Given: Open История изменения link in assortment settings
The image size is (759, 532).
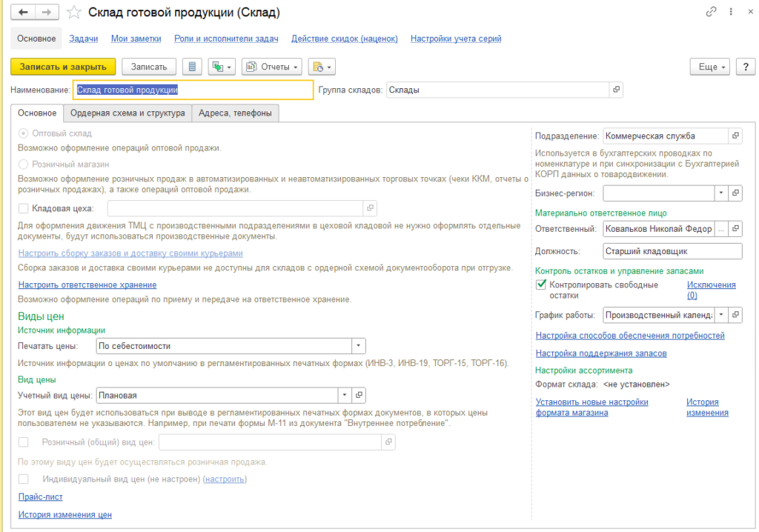Looking at the screenshot, I should [707, 407].
